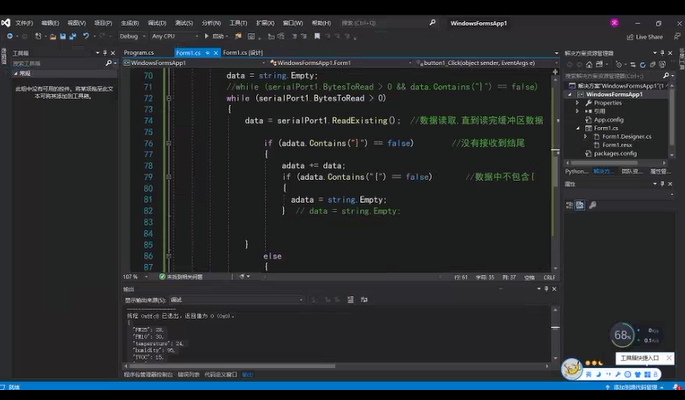This screenshot has width=685, height=400.
Task: Click the output horizontal scrollbar thumb
Action: pos(232,366)
